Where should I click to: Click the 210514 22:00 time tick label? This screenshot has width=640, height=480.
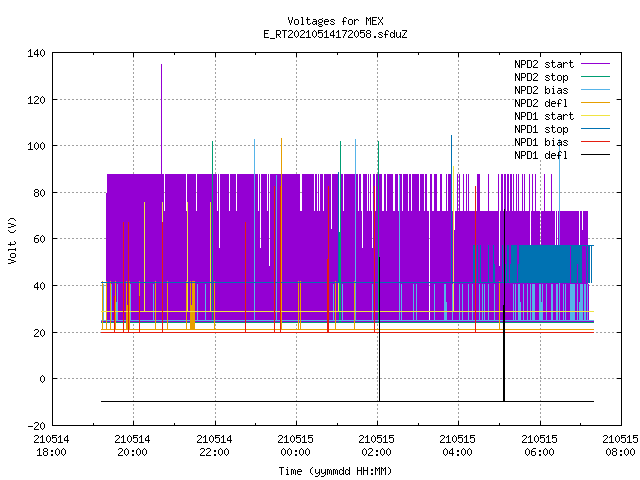214,446
